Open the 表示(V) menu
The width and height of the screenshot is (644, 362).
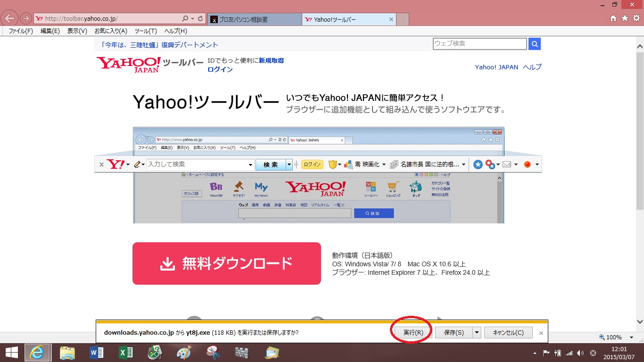[77, 31]
